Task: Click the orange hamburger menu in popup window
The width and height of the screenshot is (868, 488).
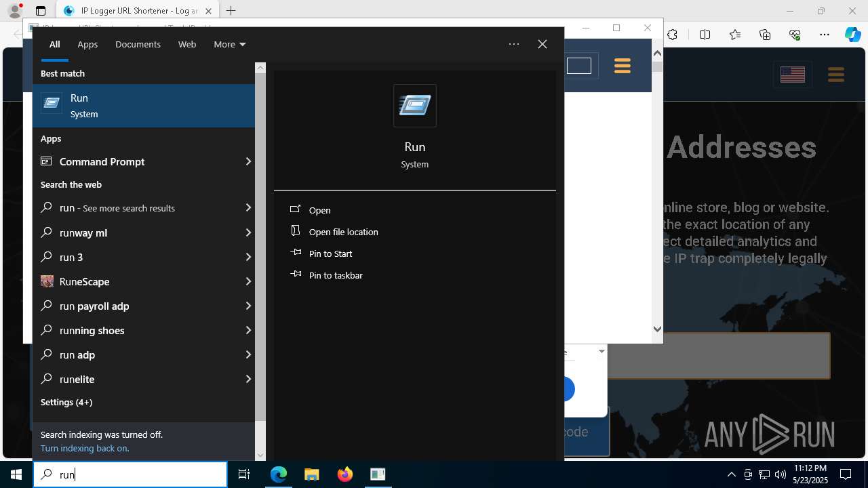Action: (x=622, y=66)
